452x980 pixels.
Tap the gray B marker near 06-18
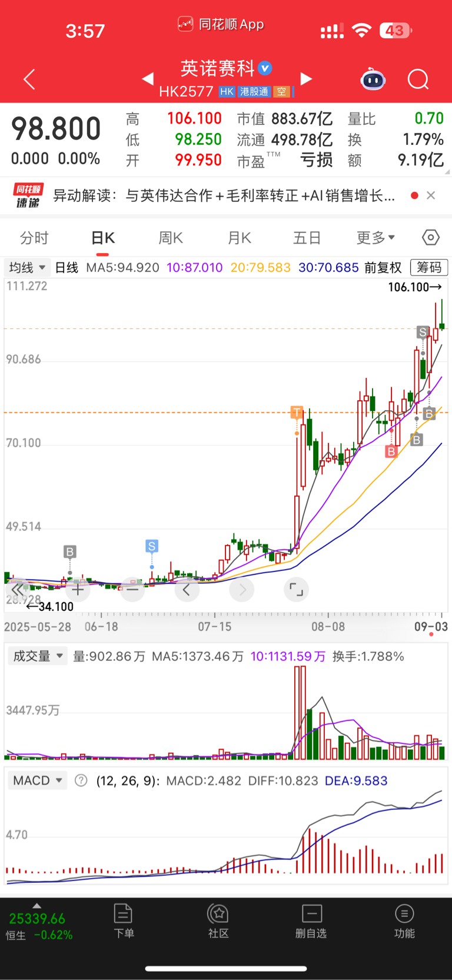coord(70,552)
